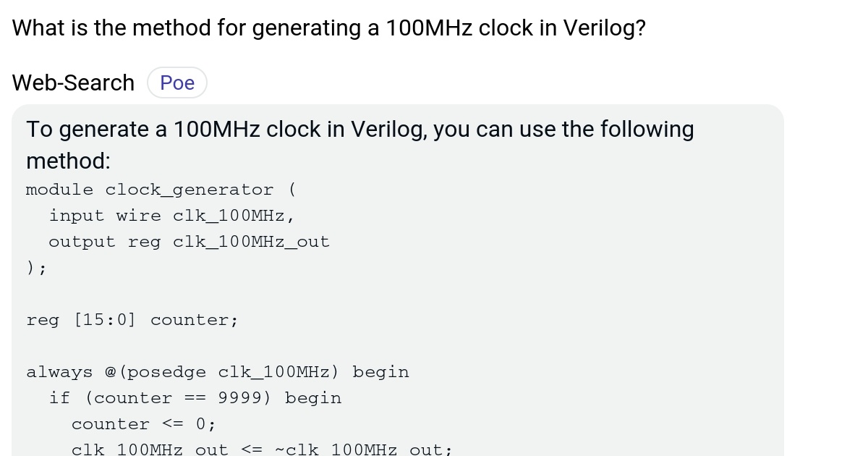868x456 pixels.
Task: Click the clk_100MHz_out inversion line
Action: pos(262,449)
